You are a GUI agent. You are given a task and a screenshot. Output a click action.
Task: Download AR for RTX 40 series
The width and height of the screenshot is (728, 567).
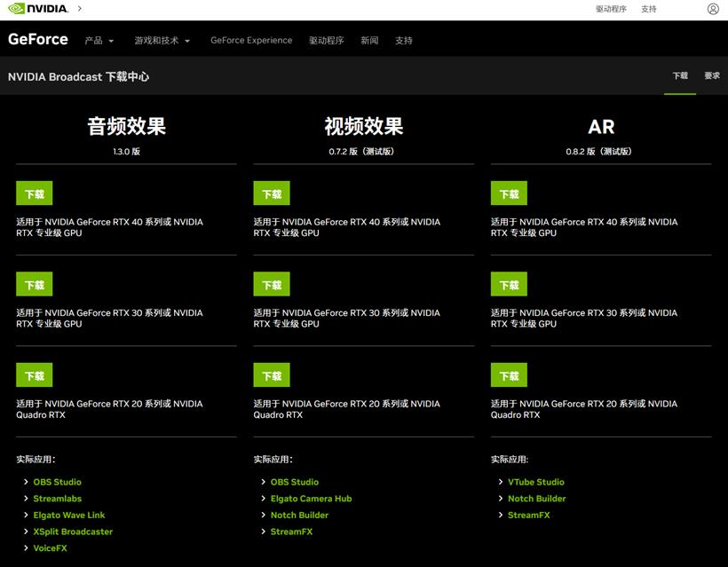509,193
